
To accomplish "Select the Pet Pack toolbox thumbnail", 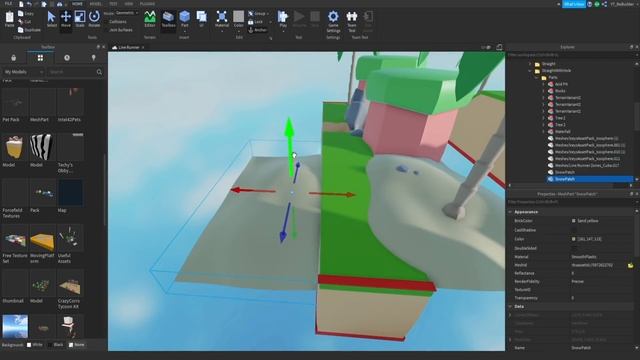I will pos(15,102).
